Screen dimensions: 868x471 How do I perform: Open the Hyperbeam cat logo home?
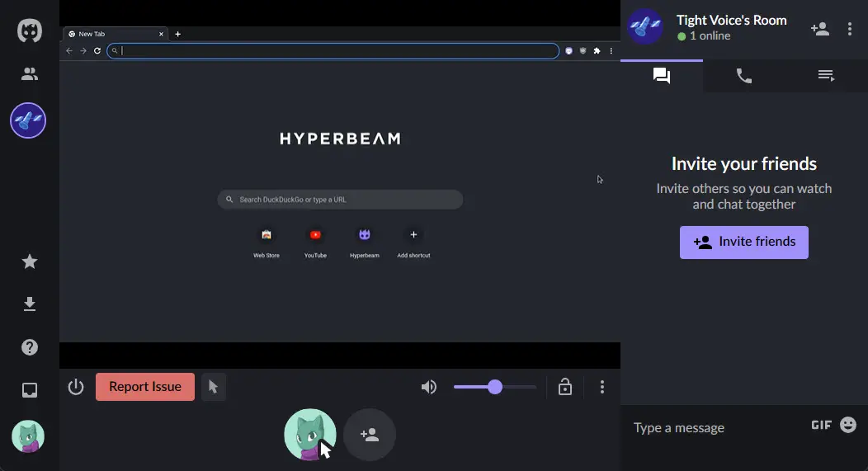click(30, 31)
